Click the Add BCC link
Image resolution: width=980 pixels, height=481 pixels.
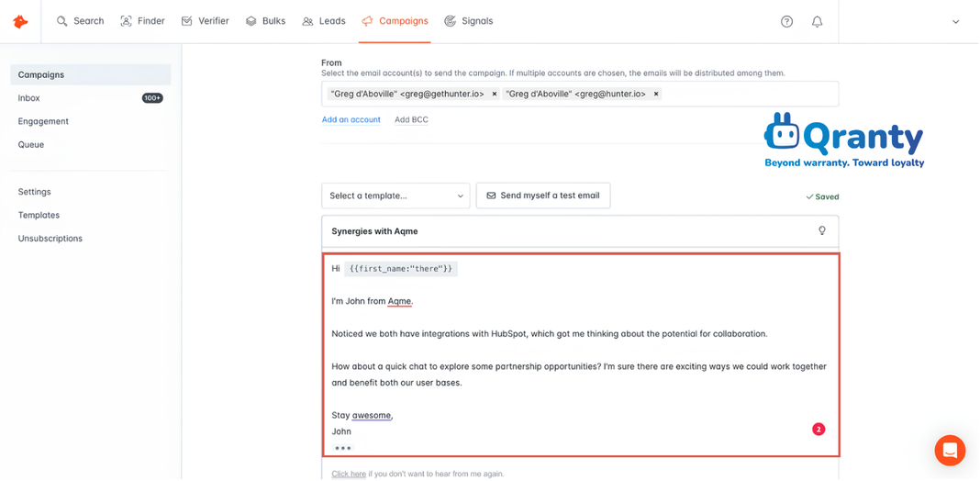[x=411, y=119]
